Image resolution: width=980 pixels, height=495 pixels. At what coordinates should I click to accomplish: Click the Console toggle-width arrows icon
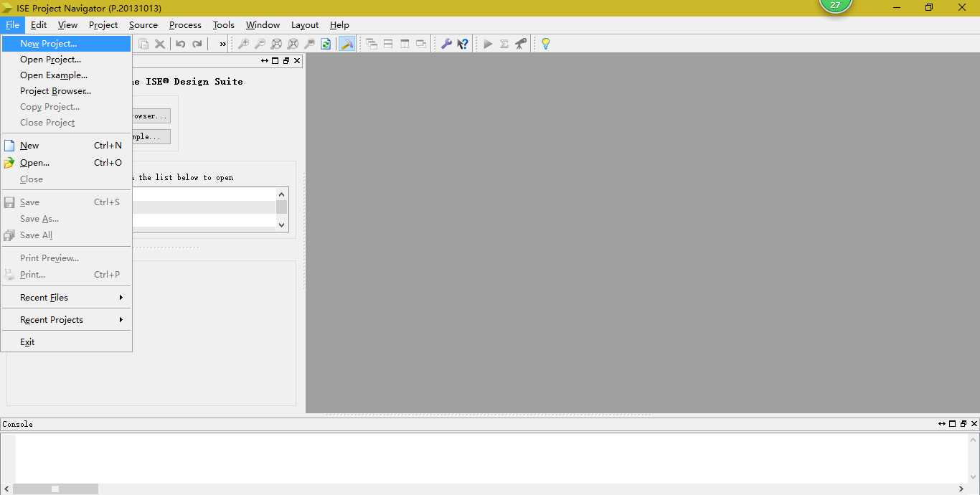[942, 424]
